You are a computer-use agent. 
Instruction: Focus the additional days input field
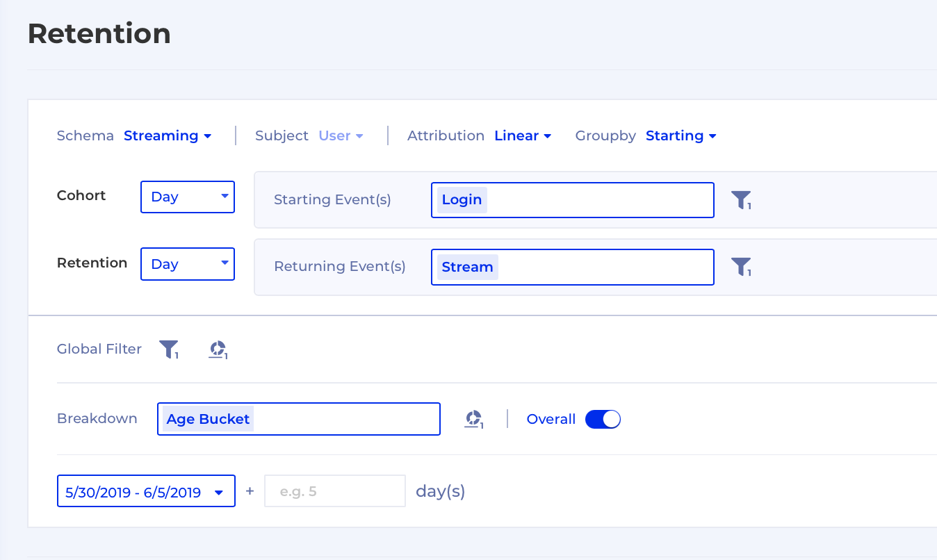335,491
